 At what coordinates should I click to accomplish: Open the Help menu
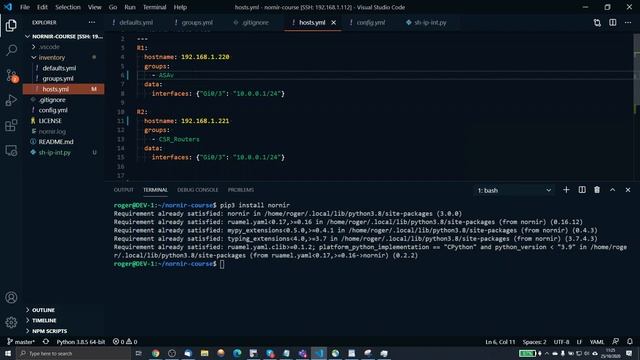pos(180,7)
